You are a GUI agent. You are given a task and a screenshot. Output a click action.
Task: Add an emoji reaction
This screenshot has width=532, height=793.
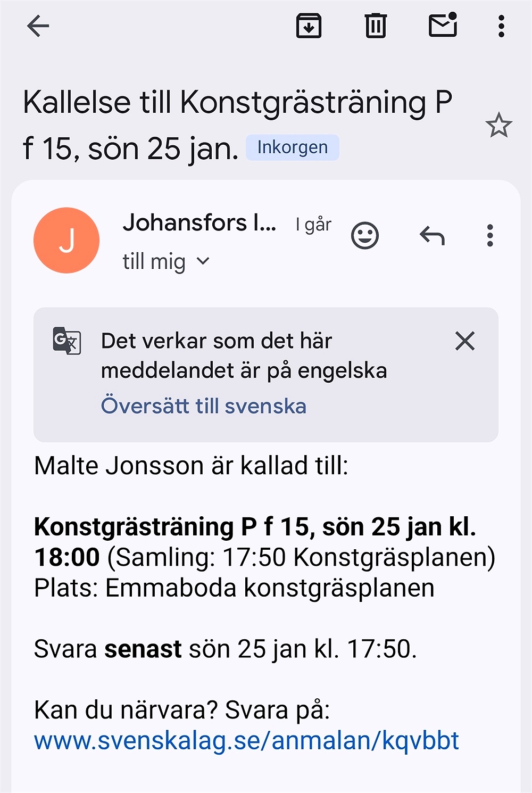point(365,236)
